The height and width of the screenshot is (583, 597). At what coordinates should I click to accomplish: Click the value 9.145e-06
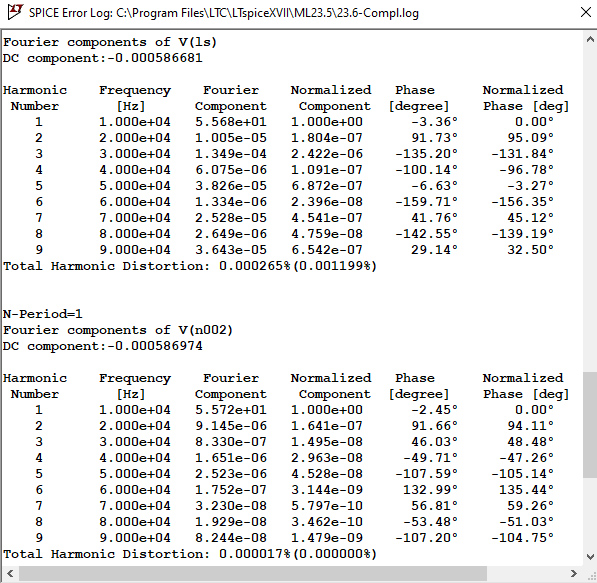coord(231,426)
